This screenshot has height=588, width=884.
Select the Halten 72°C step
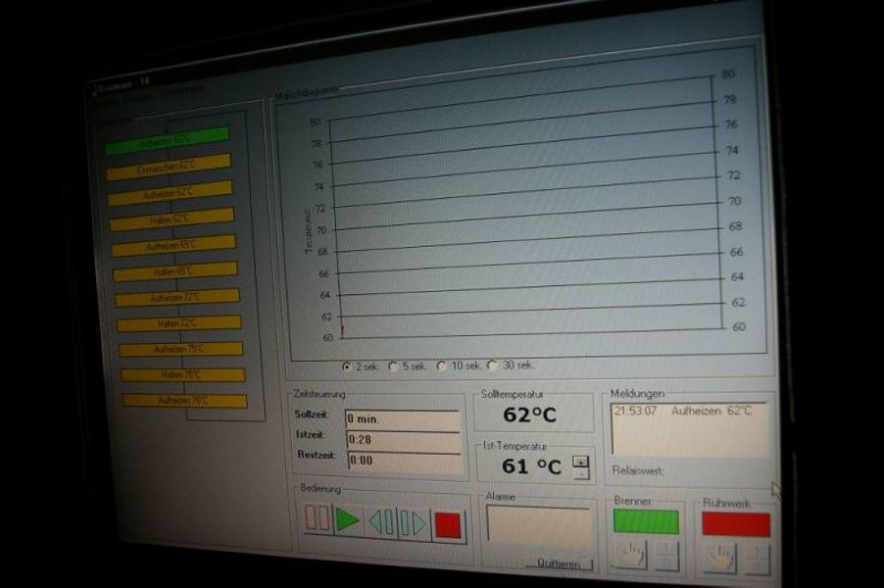pos(178,323)
